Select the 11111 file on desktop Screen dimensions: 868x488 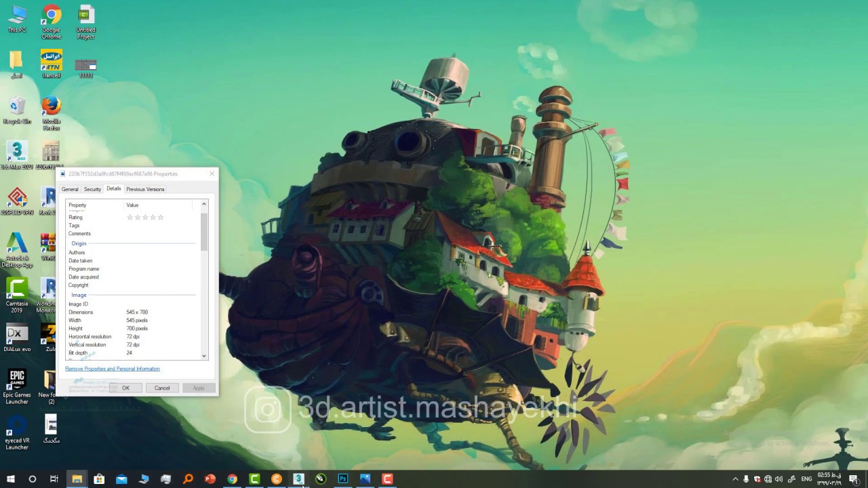pyautogui.click(x=85, y=68)
